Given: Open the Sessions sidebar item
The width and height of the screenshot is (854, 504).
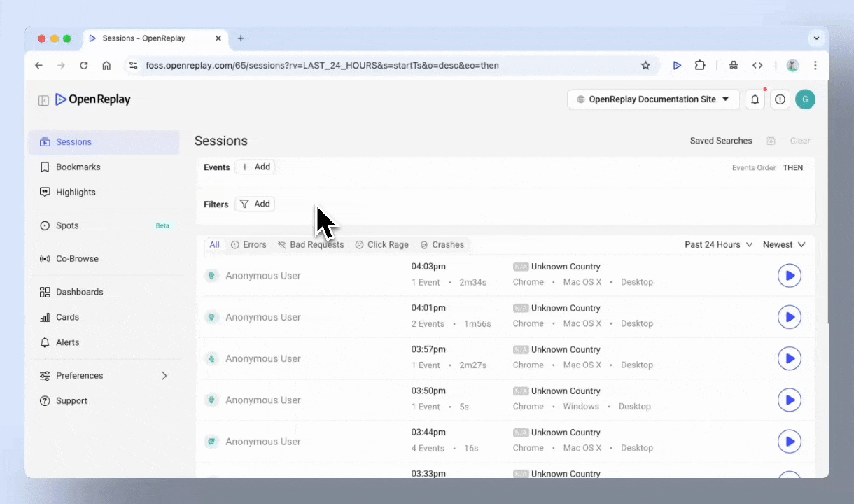Looking at the screenshot, I should [104, 142].
